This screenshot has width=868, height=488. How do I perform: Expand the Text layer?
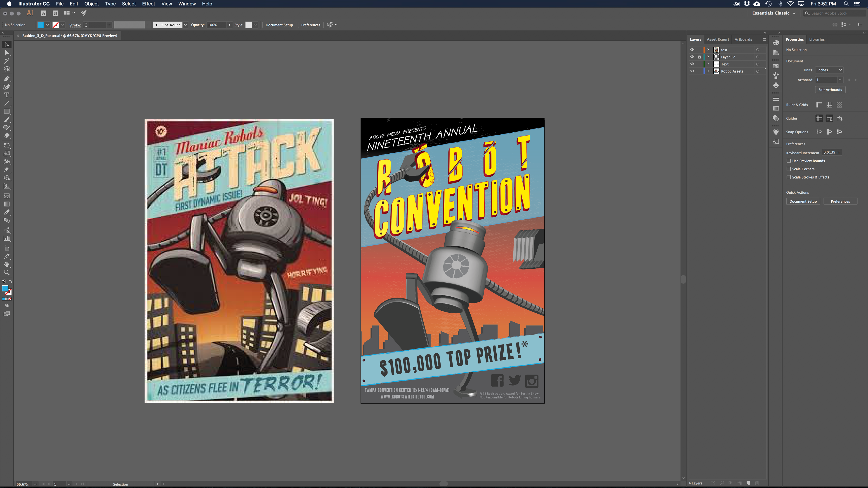(x=708, y=64)
